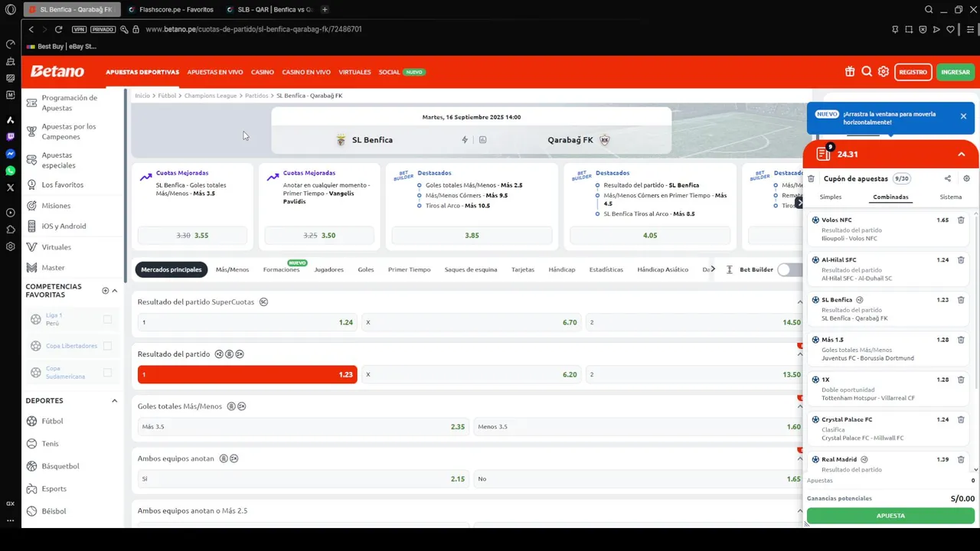Open the settings gear in Betano header
The height and width of the screenshot is (551, 980).
[884, 72]
